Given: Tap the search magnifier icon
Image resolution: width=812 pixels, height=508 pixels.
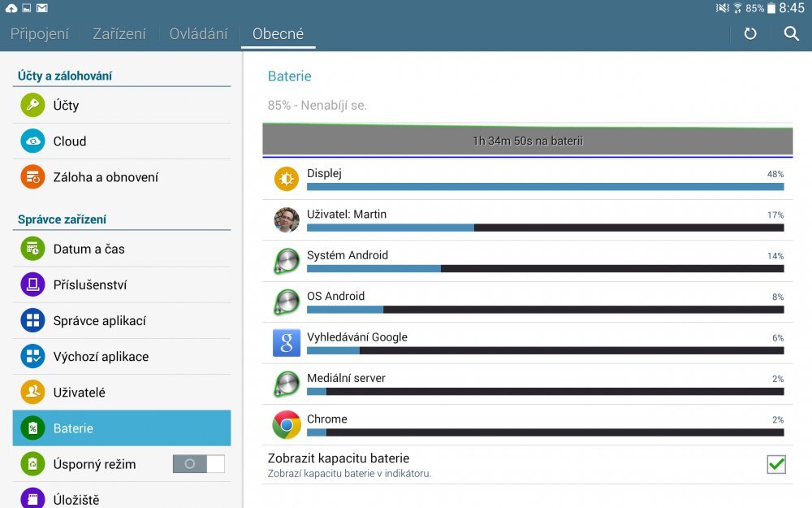Looking at the screenshot, I should 790,33.
